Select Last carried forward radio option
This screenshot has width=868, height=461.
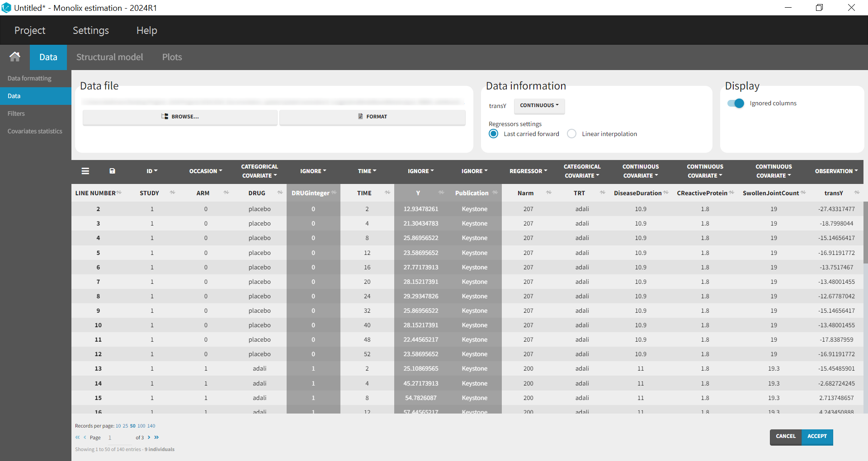pos(494,134)
